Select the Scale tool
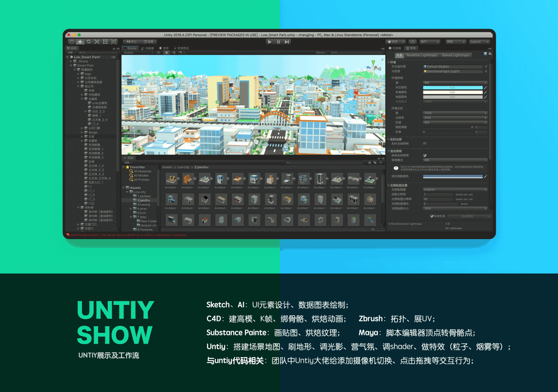Screen dimensions: 558x392 (x=97, y=42)
